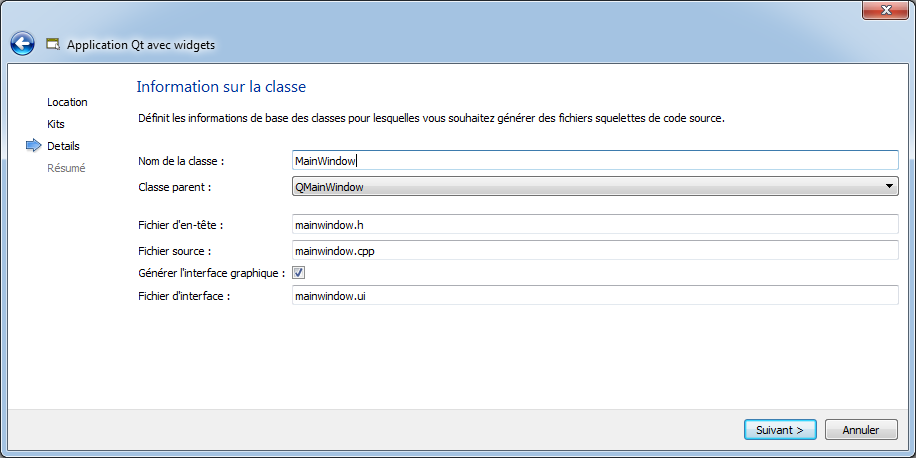The height and width of the screenshot is (458, 916).
Task: Select the QMainWindow combo box
Action: (595, 187)
